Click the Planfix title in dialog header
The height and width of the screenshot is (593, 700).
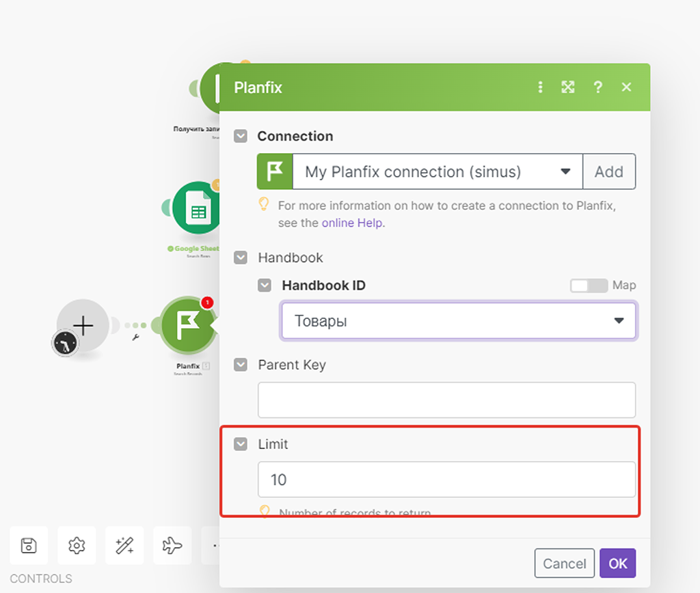(258, 87)
